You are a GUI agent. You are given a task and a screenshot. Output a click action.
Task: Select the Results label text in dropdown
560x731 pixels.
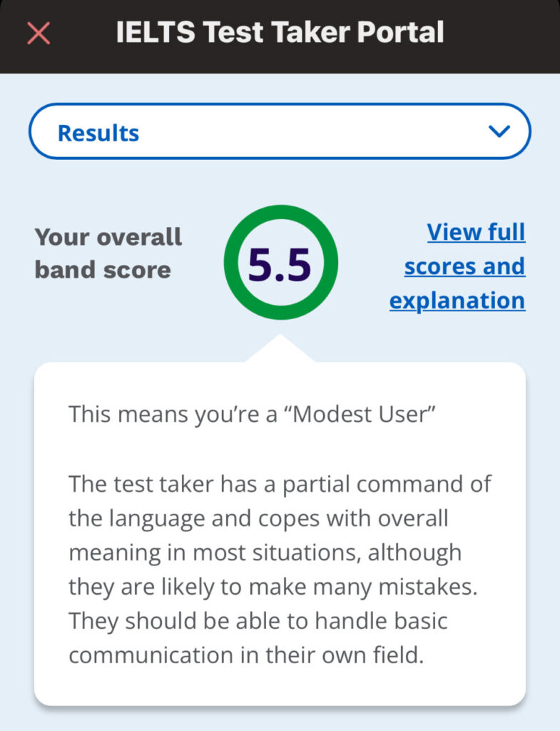[98, 133]
